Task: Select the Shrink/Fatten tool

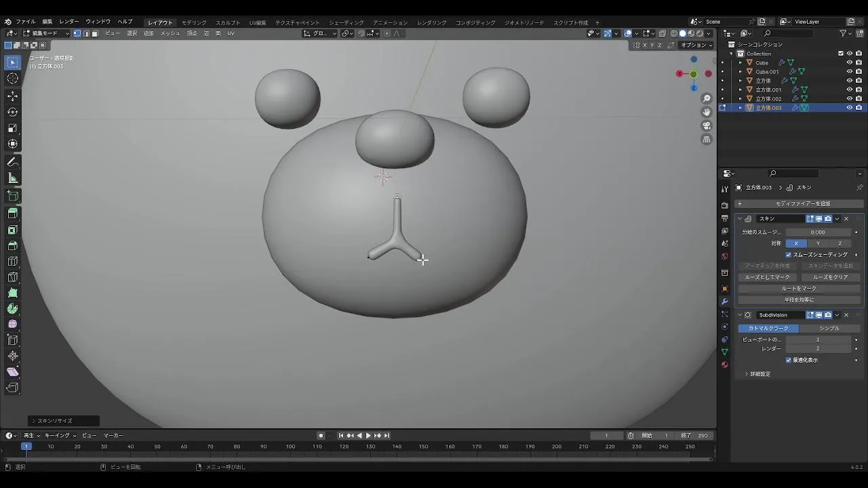Action: [x=12, y=356]
